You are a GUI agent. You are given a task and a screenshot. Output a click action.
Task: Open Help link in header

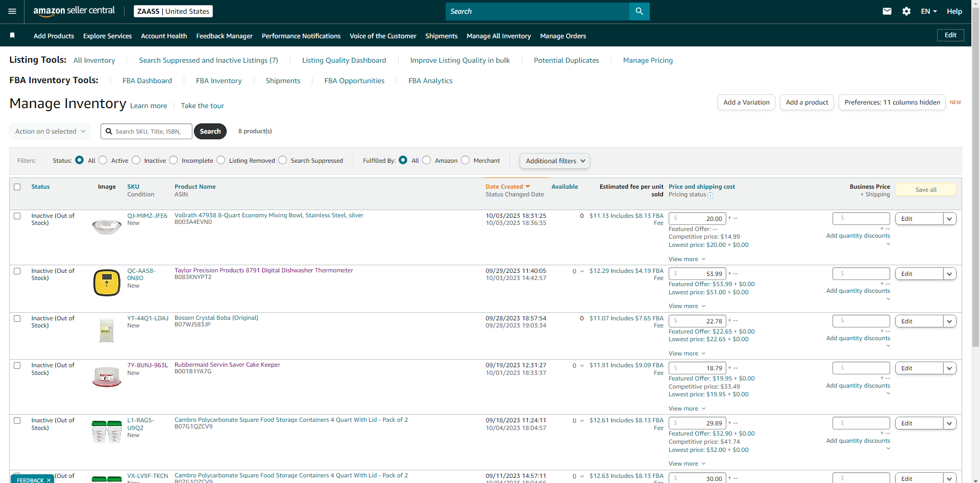[x=954, y=11]
